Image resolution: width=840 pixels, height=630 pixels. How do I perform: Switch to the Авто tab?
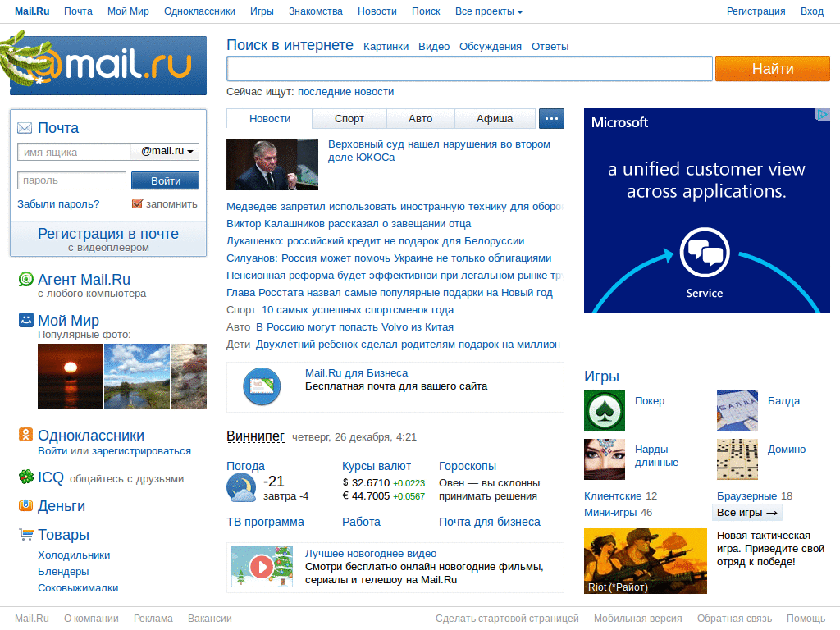(x=421, y=118)
